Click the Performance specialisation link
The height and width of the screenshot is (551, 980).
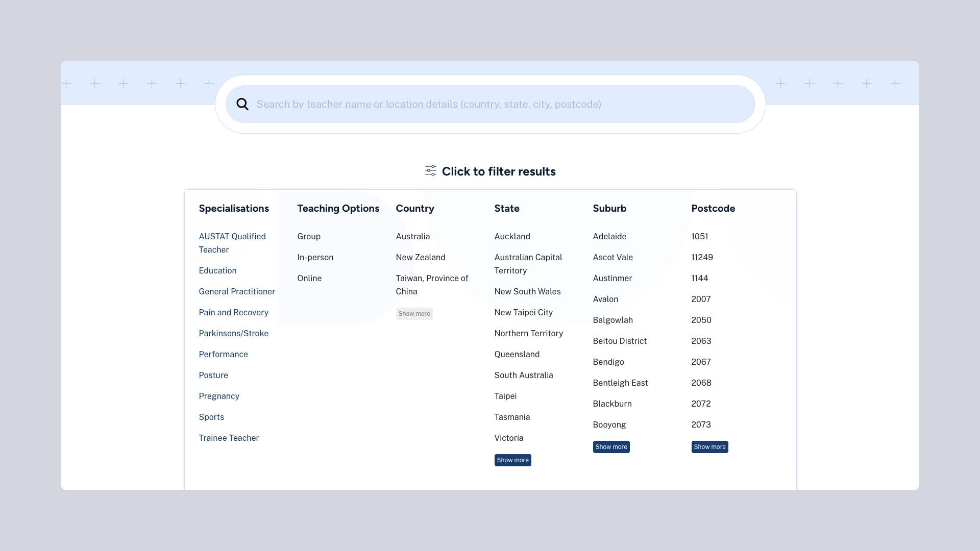point(223,353)
